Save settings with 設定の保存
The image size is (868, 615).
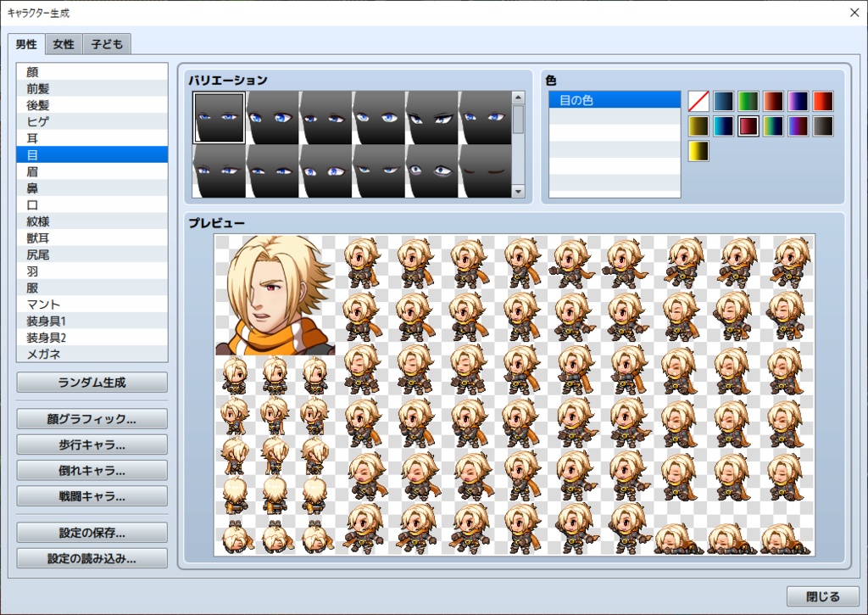coord(91,532)
